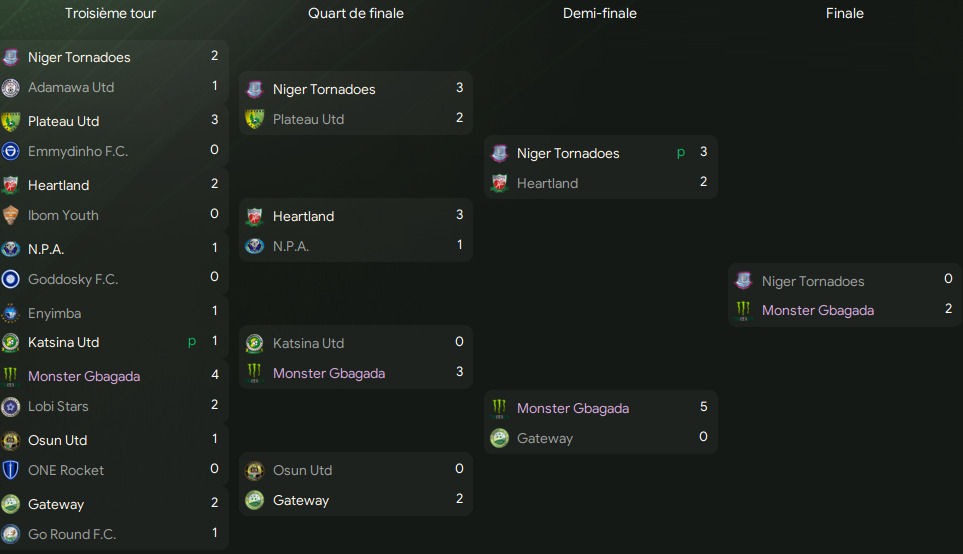Image resolution: width=963 pixels, height=554 pixels.
Task: Open Niger Tornadoes in the final
Action: 812,281
